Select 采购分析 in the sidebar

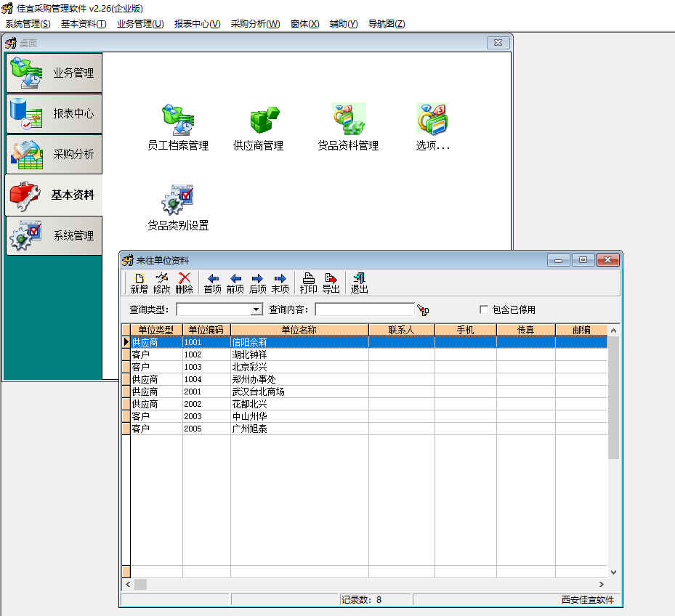[54, 154]
